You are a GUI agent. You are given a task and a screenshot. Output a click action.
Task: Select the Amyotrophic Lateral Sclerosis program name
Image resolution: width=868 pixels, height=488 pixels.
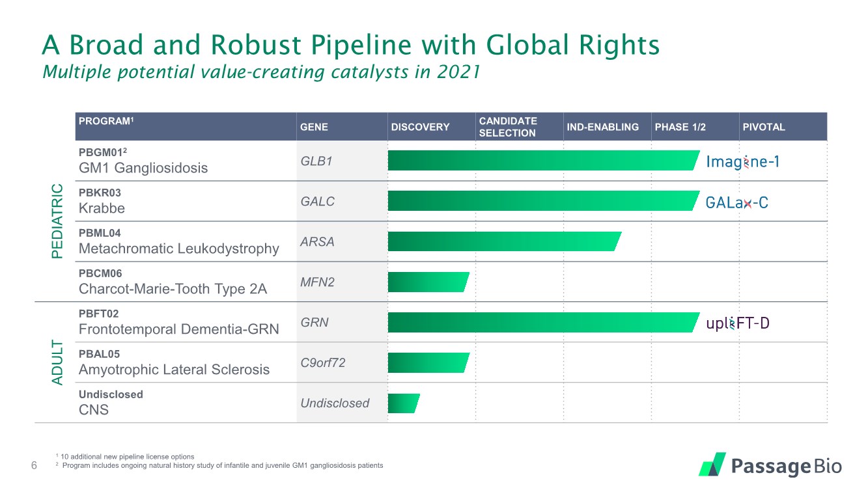click(174, 370)
